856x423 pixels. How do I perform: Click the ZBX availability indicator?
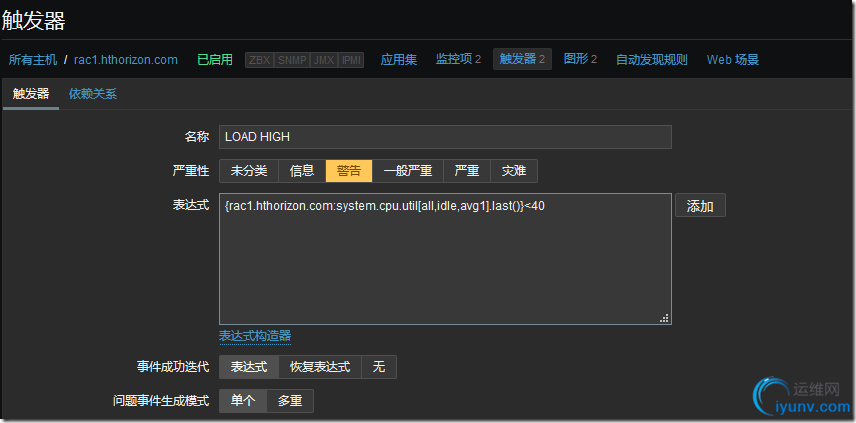pos(259,60)
